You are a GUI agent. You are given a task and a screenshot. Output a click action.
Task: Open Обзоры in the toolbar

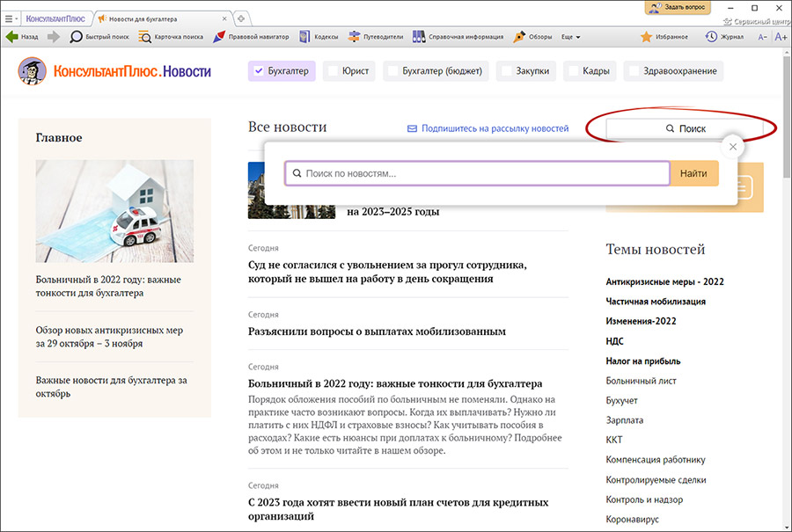[x=532, y=37]
